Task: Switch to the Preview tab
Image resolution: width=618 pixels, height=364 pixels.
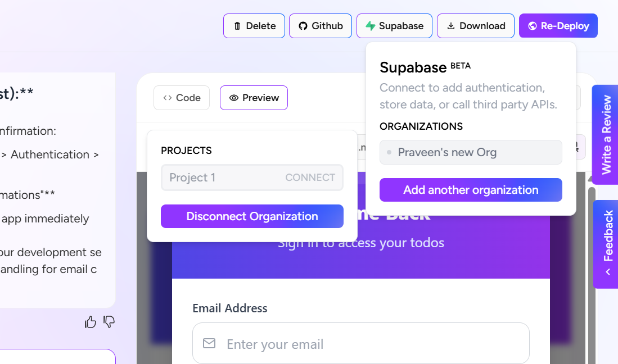Action: click(x=254, y=98)
